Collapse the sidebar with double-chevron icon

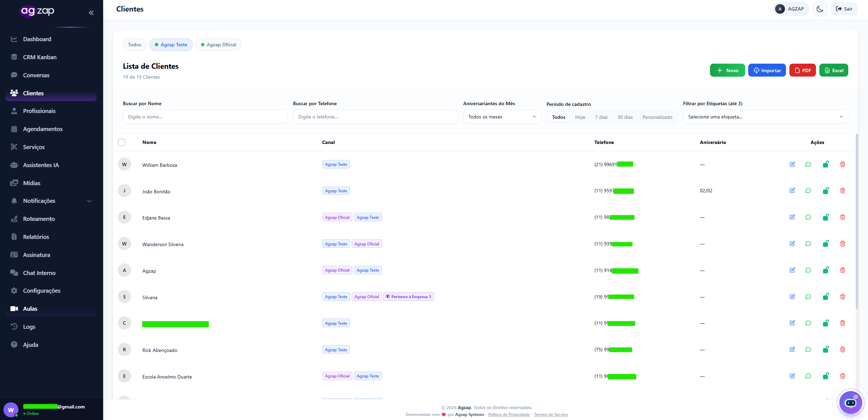[x=91, y=13]
